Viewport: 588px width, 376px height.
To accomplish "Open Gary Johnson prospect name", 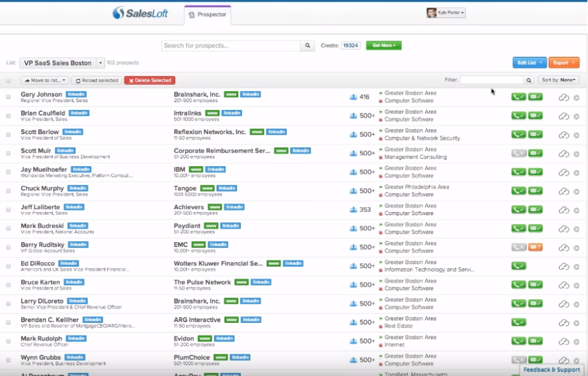I will 41,95.
